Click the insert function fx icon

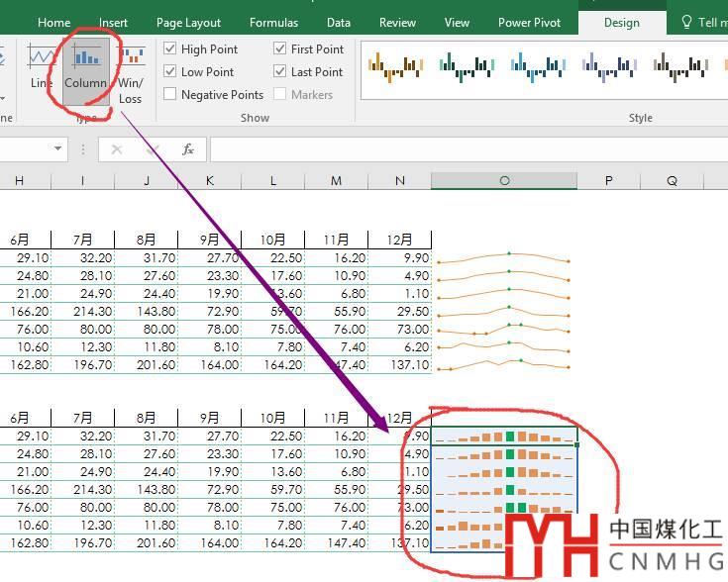coord(188,149)
